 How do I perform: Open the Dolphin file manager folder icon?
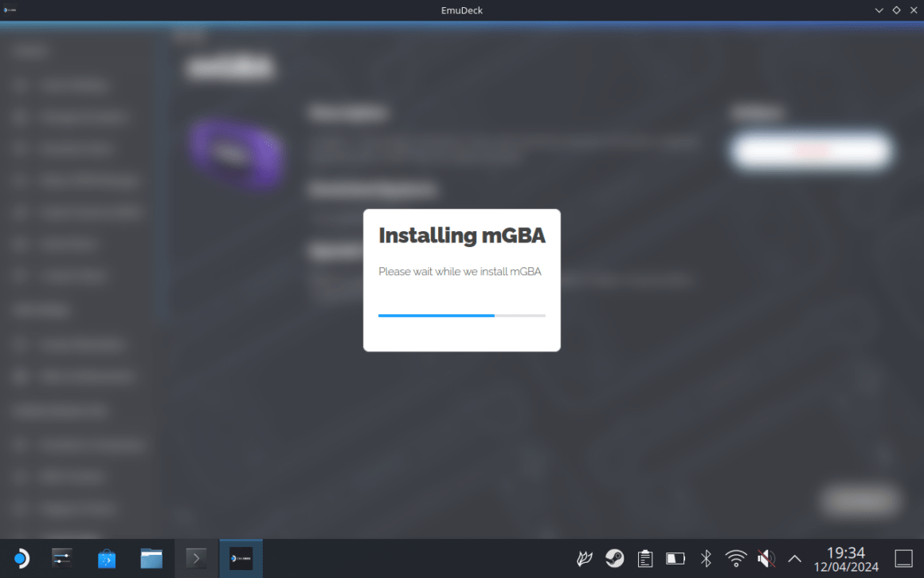point(151,558)
